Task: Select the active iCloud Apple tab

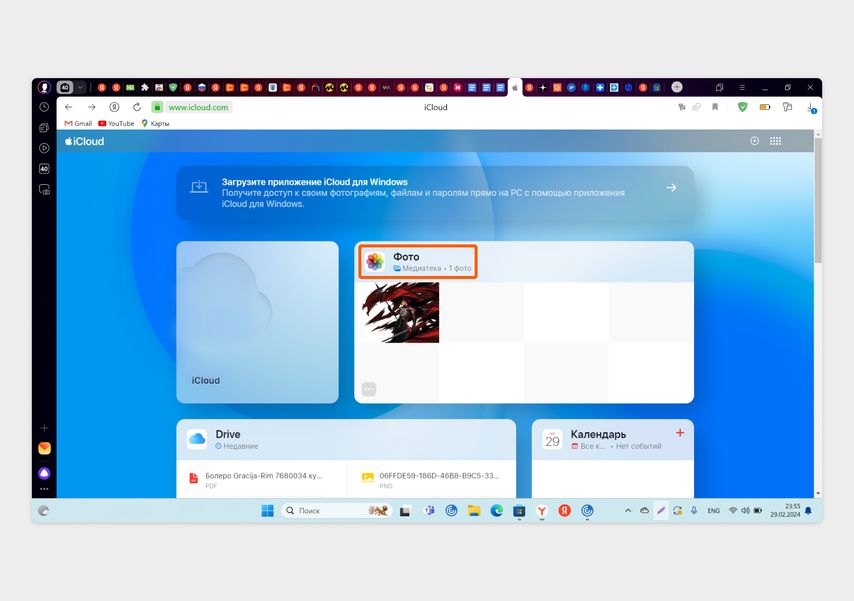Action: click(515, 88)
